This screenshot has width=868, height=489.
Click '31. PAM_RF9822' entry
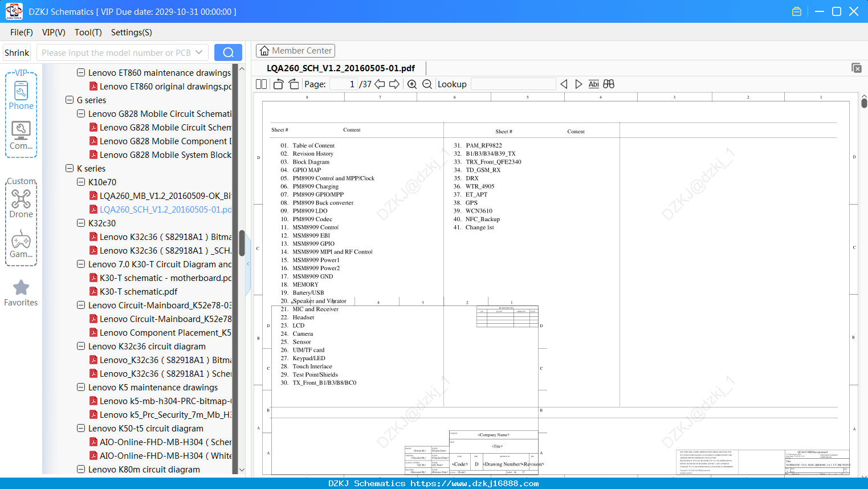pyautogui.click(x=478, y=145)
